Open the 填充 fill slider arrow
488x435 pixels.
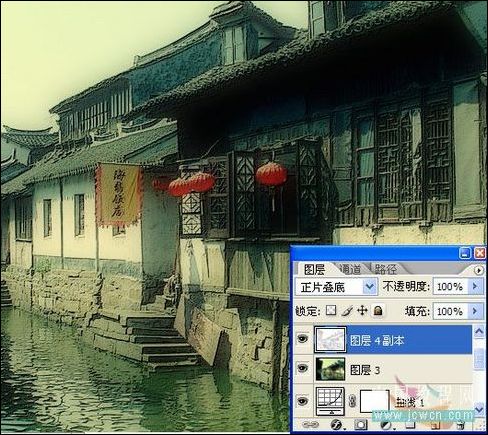tap(475, 311)
